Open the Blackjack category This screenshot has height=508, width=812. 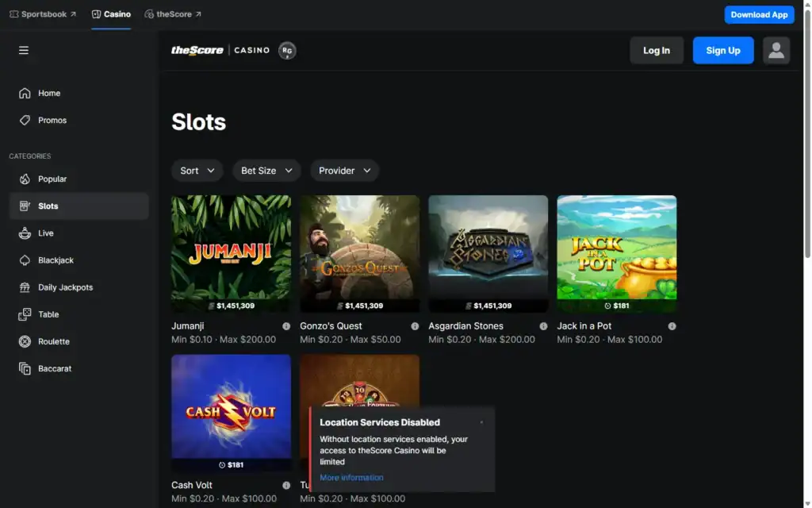79,260
